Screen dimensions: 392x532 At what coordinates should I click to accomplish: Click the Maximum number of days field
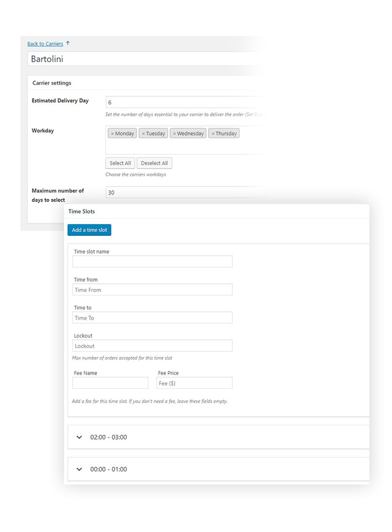182,193
